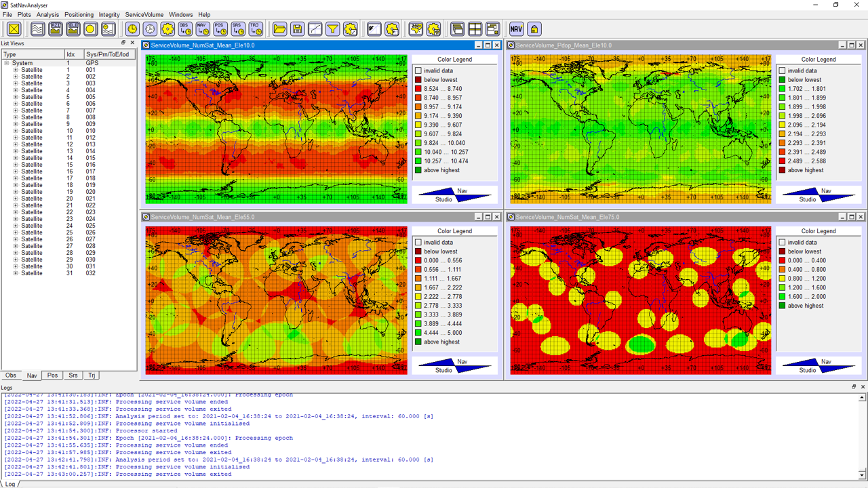Open the ServiceVolume menu
Image resolution: width=868 pixels, height=488 pixels.
(x=144, y=14)
